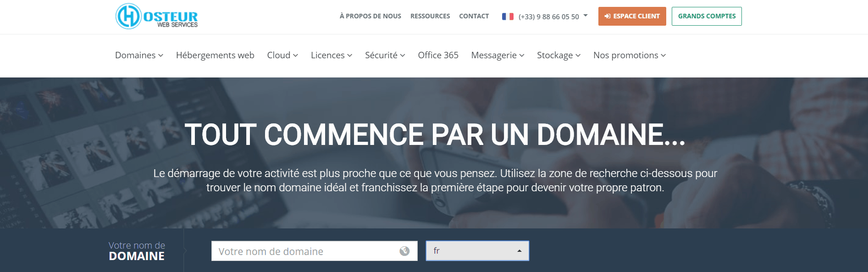Click the 'Tout commence par un domaine' heading
Screen dimensions: 868x272
pyautogui.click(x=435, y=135)
